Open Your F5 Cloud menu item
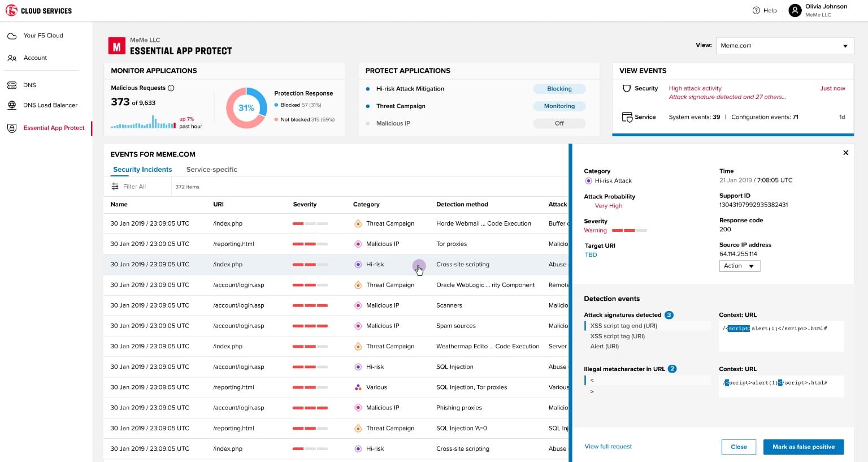868x462 pixels. pyautogui.click(x=43, y=36)
